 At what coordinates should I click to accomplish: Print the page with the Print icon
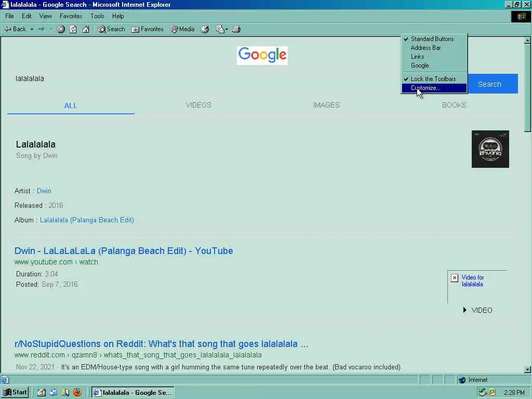236,29
